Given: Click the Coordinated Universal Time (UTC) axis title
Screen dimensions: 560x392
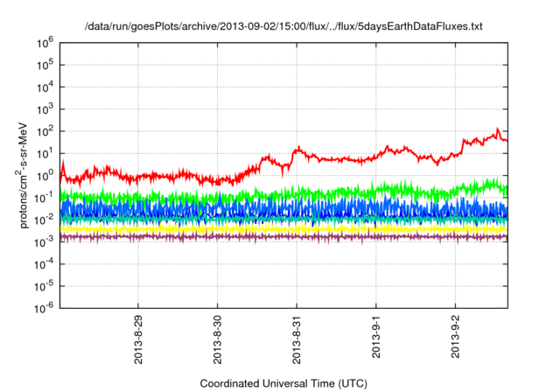Looking at the screenshot, I should (x=283, y=383).
